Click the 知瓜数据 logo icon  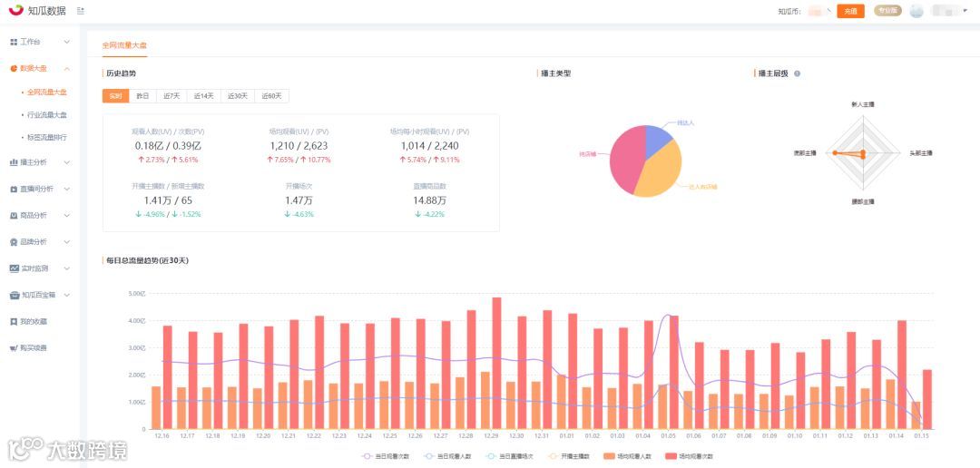click(15, 10)
